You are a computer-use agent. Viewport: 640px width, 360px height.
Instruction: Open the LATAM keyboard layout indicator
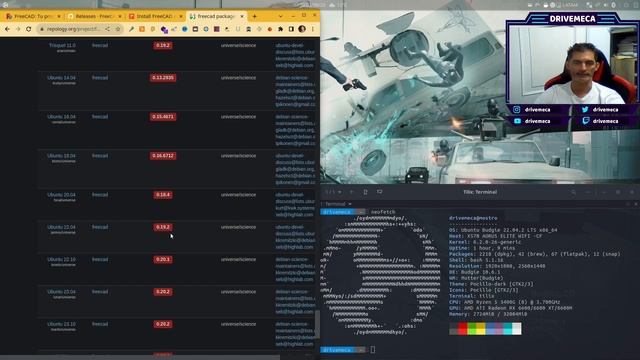[x=570, y=5]
